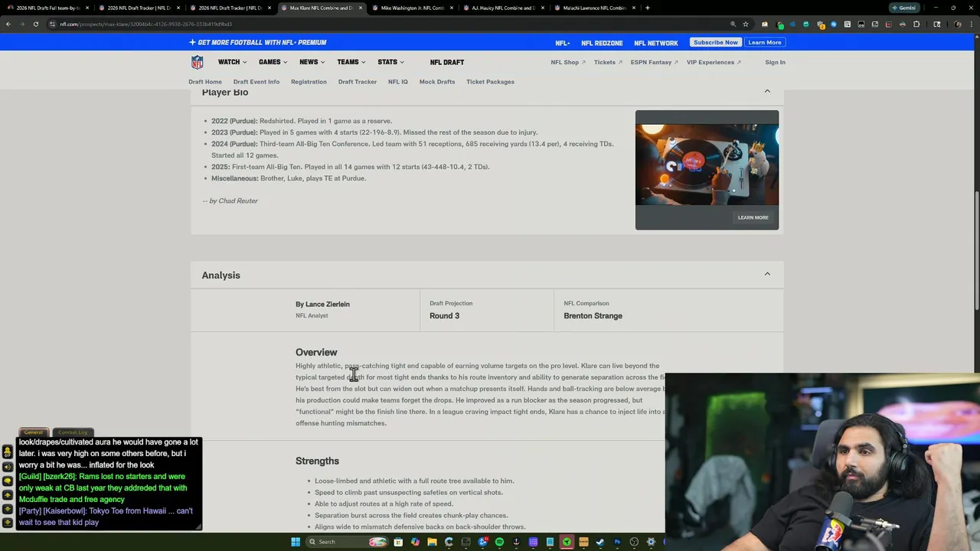Image resolution: width=980 pixels, height=551 pixels.
Task: Open OBS Studio from the taskbar
Action: coord(634,542)
